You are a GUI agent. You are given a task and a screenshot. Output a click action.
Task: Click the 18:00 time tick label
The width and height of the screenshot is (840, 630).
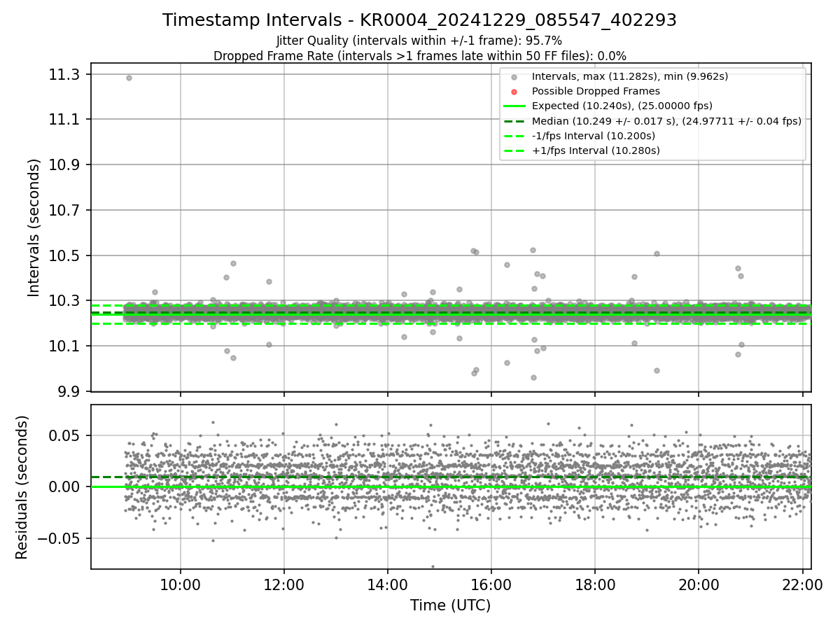click(595, 583)
